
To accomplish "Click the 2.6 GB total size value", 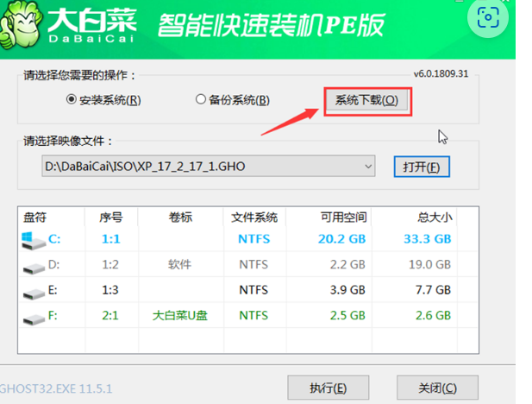I will [433, 315].
